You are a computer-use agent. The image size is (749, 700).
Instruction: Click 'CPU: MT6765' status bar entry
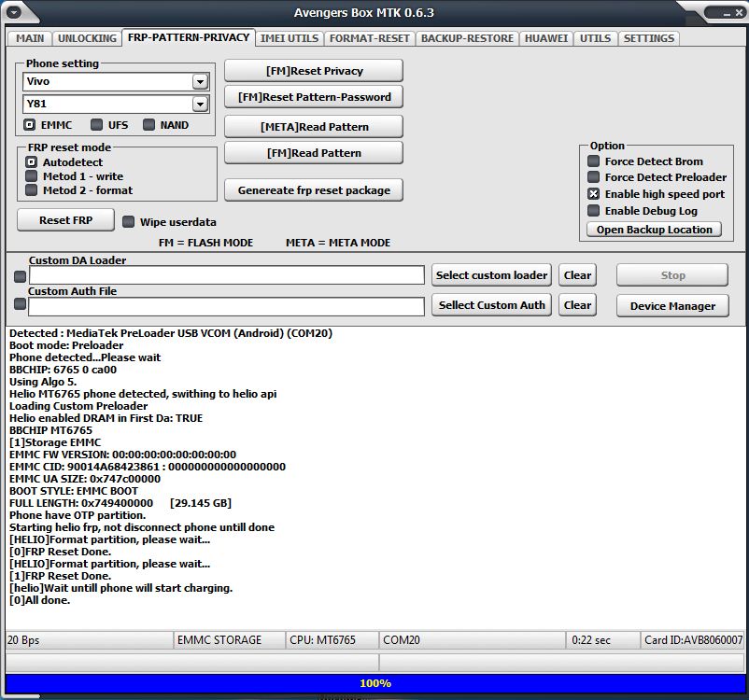[x=332, y=640]
